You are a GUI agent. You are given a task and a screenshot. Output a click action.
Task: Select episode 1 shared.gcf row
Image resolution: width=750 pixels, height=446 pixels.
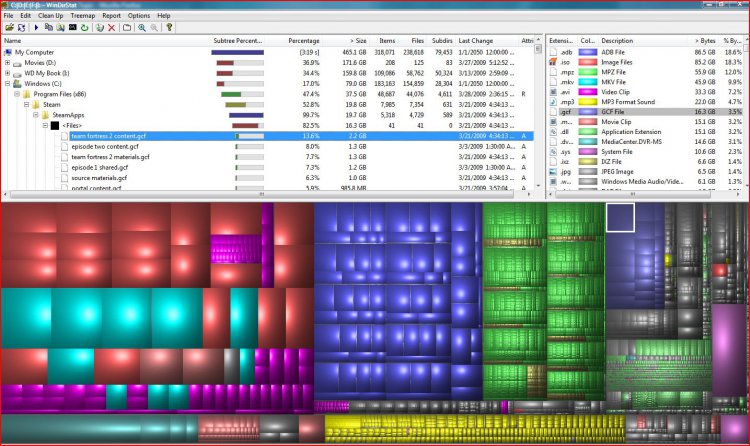[x=268, y=167]
